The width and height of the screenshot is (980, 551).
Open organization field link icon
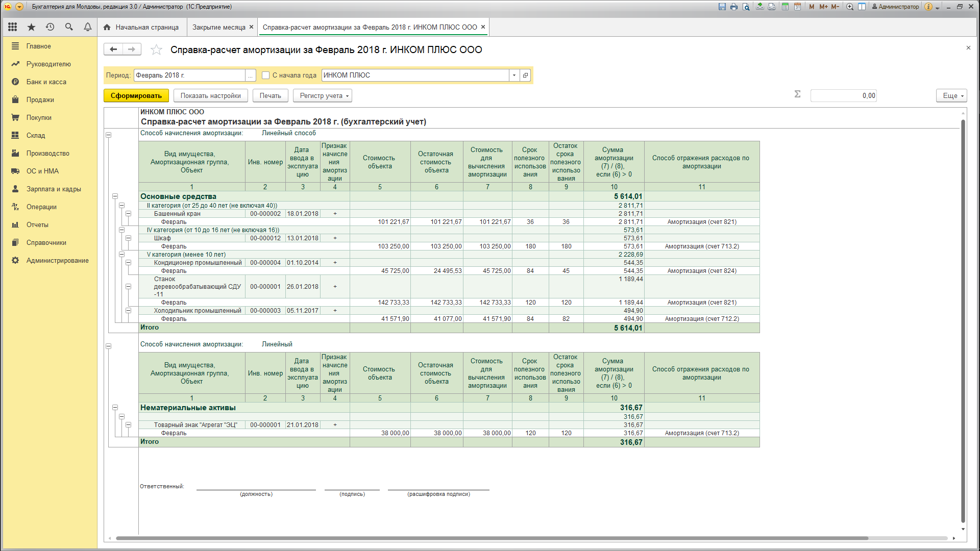tap(525, 76)
